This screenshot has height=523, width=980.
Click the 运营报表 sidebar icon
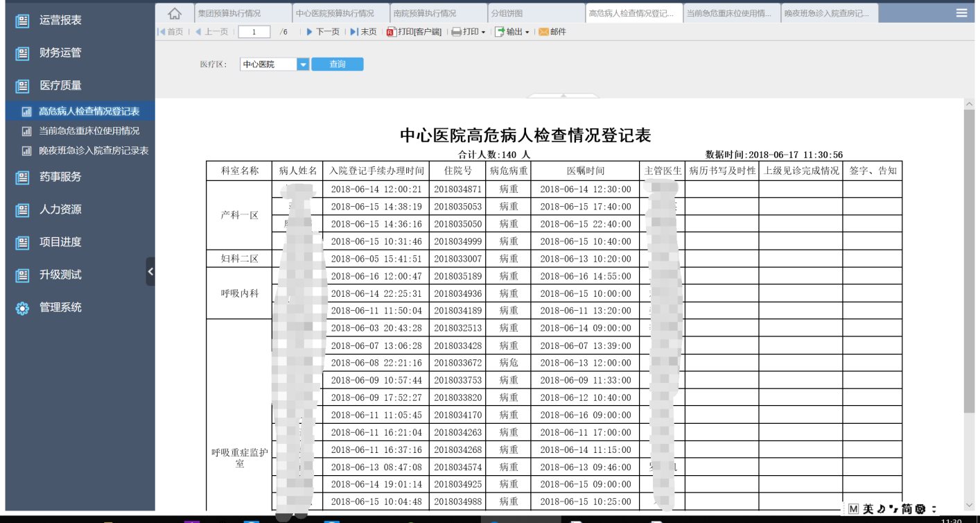22,21
